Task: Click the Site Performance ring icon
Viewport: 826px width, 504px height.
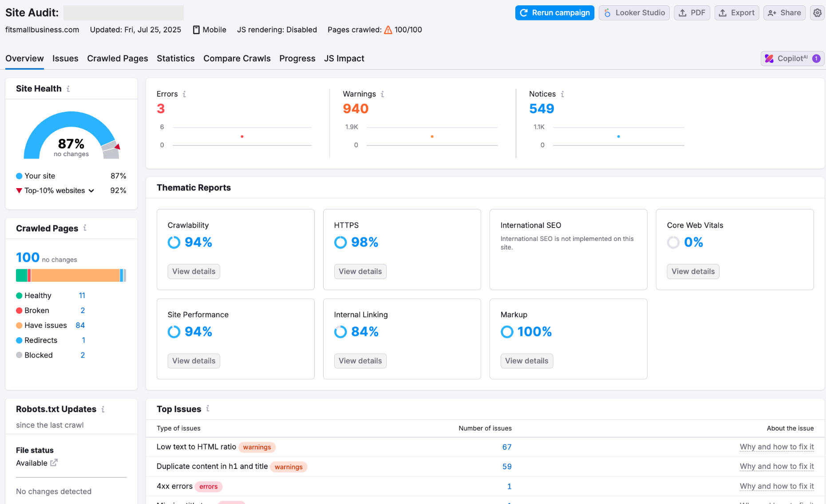Action: pyautogui.click(x=174, y=332)
